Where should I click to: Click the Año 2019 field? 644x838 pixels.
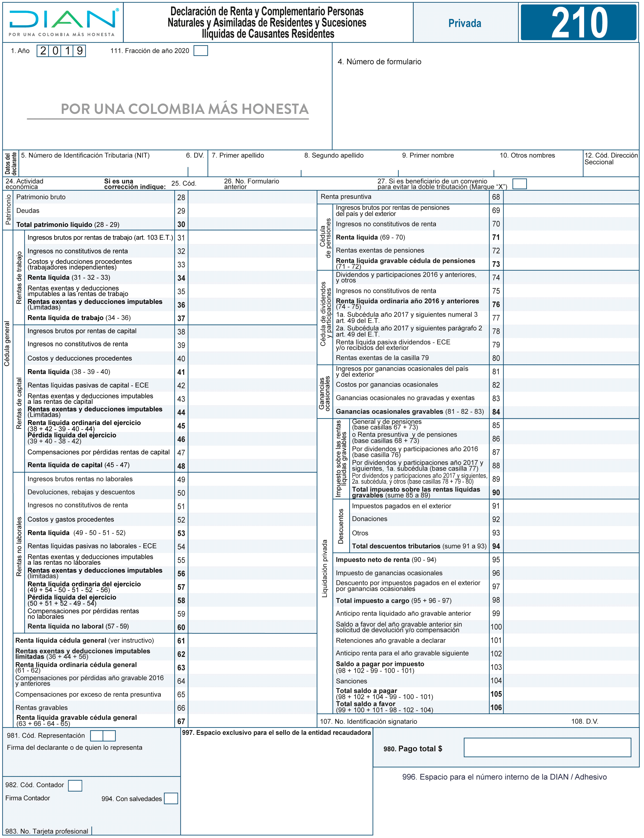click(x=61, y=51)
